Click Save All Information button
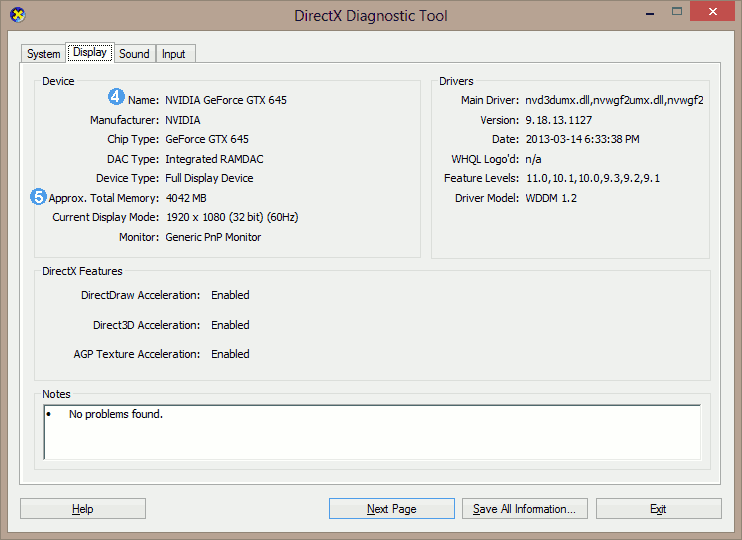 click(x=525, y=509)
